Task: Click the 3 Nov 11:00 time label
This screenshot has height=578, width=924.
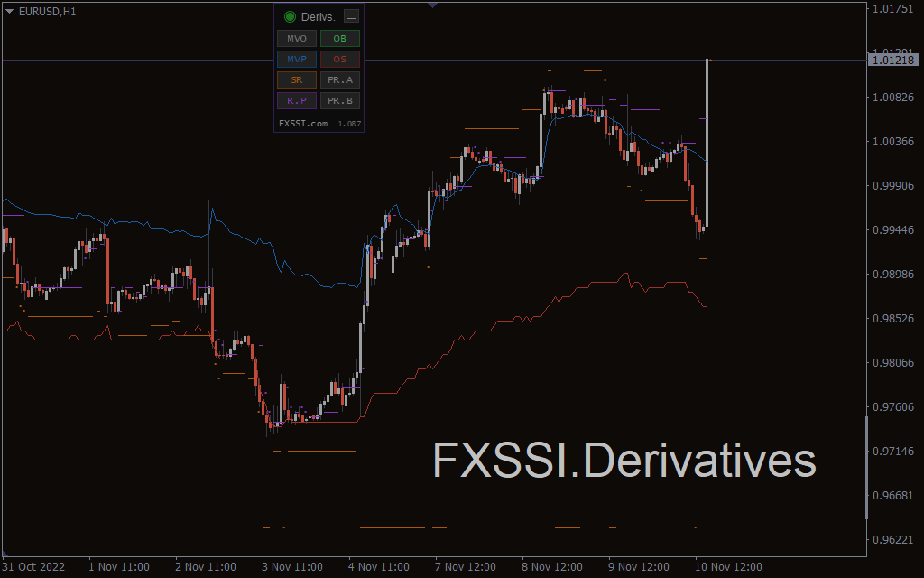Action: click(292, 567)
